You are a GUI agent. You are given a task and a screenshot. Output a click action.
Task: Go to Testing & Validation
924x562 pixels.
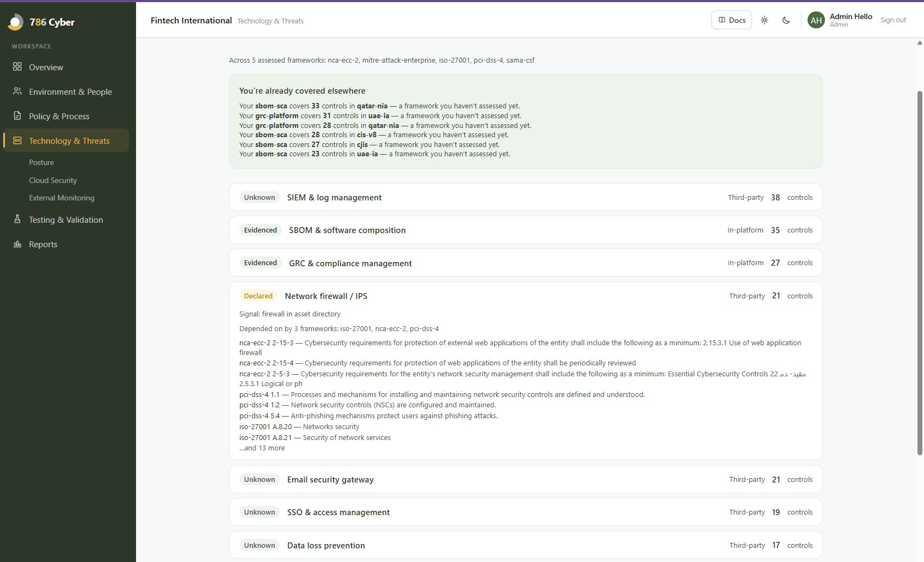[66, 219]
